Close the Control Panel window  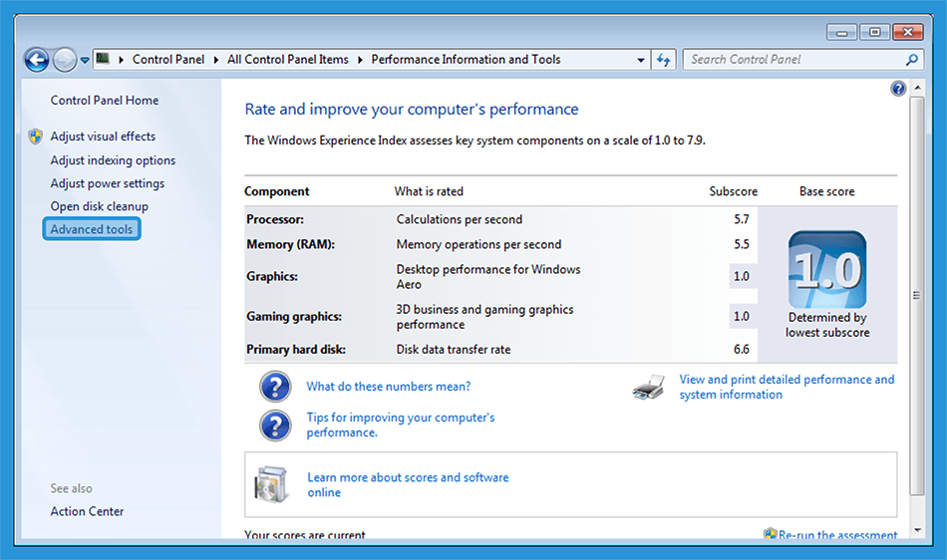pyautogui.click(x=907, y=32)
